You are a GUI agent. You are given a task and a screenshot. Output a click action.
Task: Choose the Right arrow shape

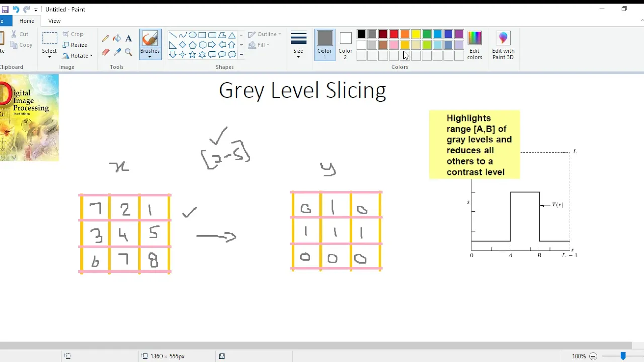tap(212, 45)
